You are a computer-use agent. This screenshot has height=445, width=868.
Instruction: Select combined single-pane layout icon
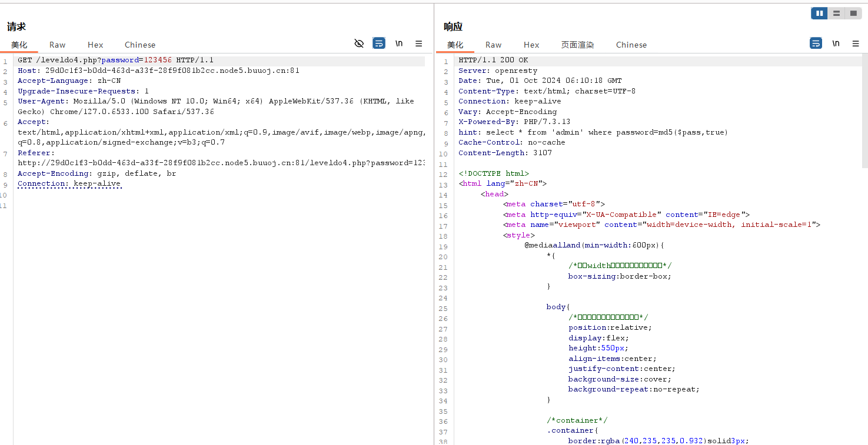tap(853, 14)
